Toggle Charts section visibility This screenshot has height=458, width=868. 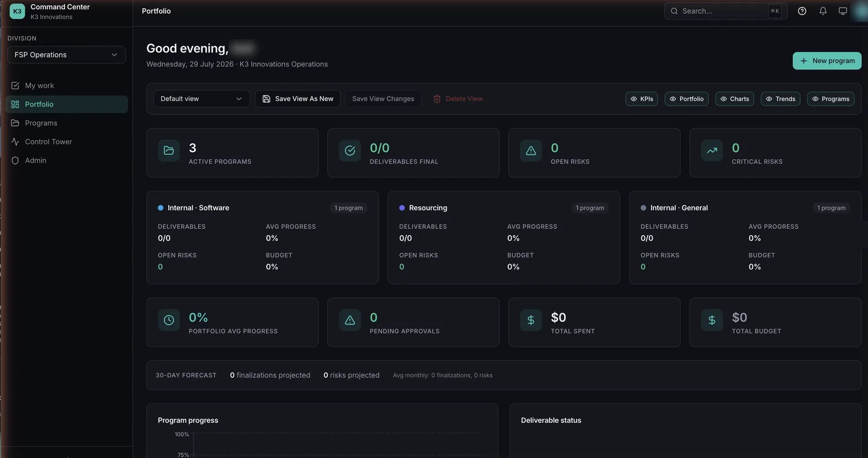735,99
